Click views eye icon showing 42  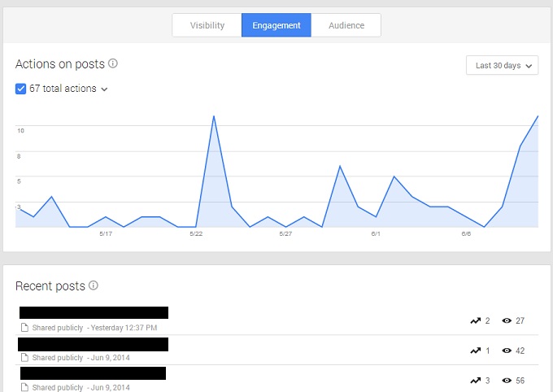point(507,351)
